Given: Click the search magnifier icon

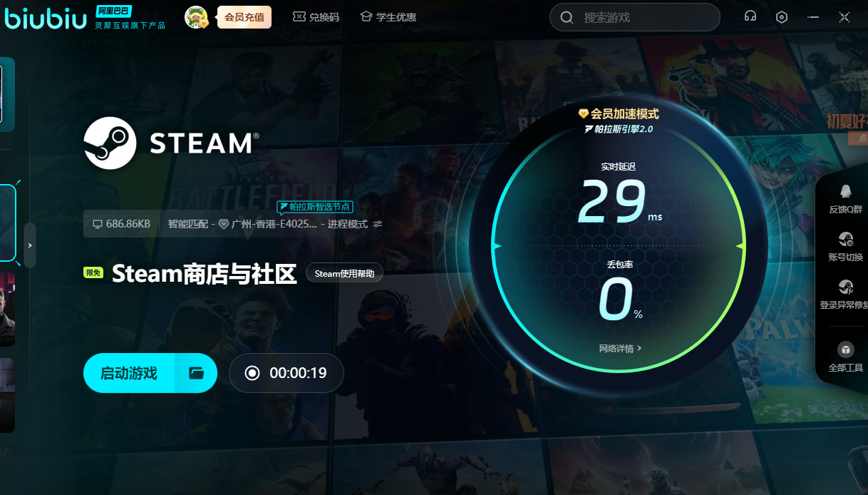Looking at the screenshot, I should (x=567, y=17).
